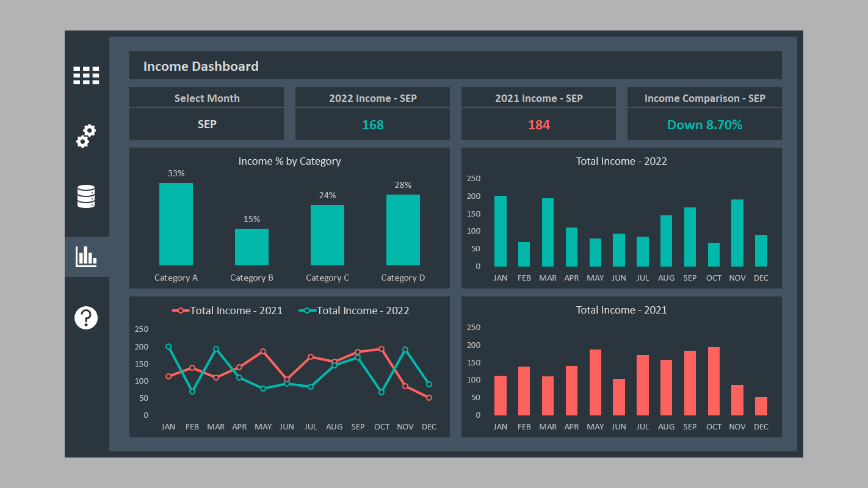Select the bar chart dashboard icon
Image resolution: width=868 pixels, height=488 pixels.
point(86,257)
